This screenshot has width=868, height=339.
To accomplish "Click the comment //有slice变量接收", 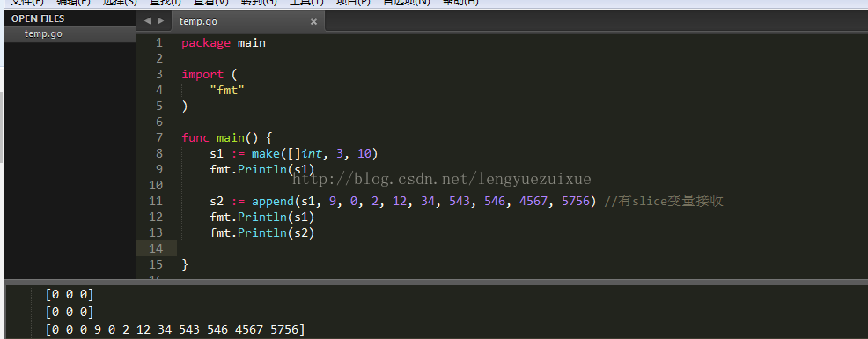I will pos(664,201).
